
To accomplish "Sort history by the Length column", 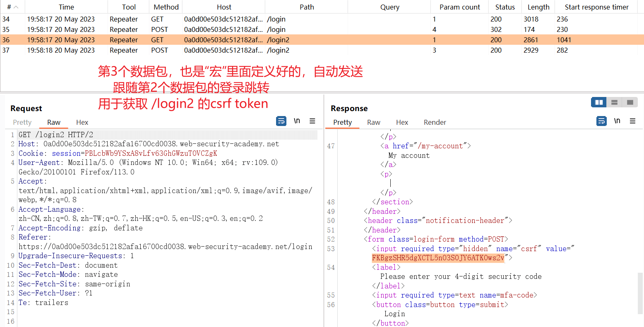I will (538, 7).
